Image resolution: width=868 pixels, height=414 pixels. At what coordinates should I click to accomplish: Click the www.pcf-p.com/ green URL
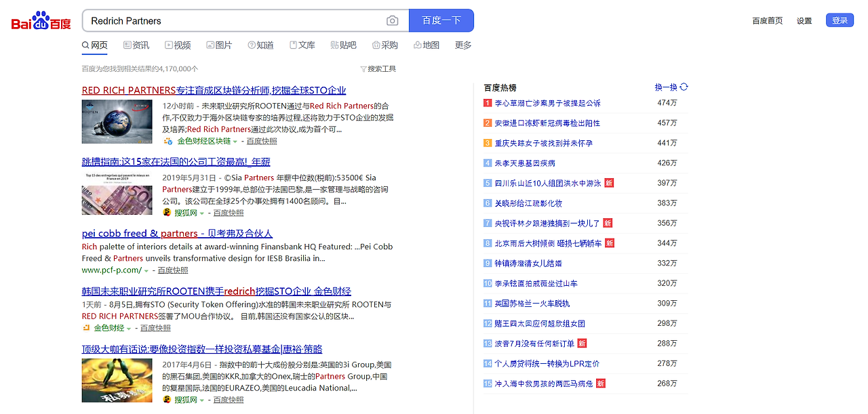pos(112,270)
